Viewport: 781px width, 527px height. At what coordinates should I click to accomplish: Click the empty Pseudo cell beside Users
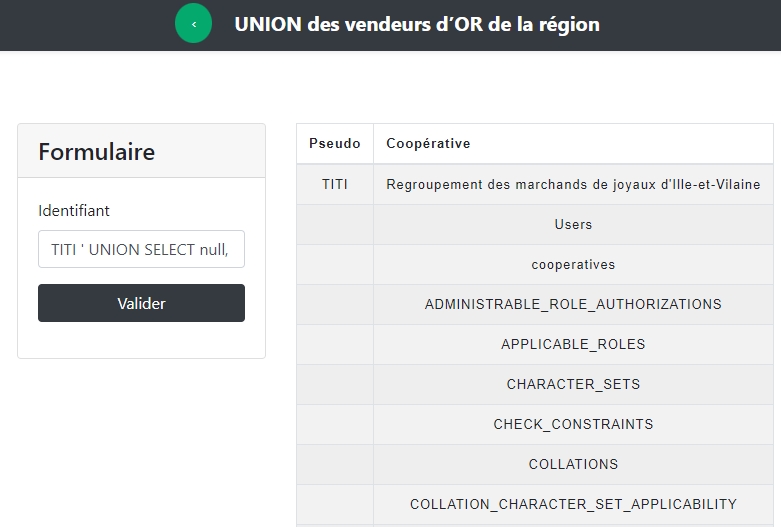(335, 225)
